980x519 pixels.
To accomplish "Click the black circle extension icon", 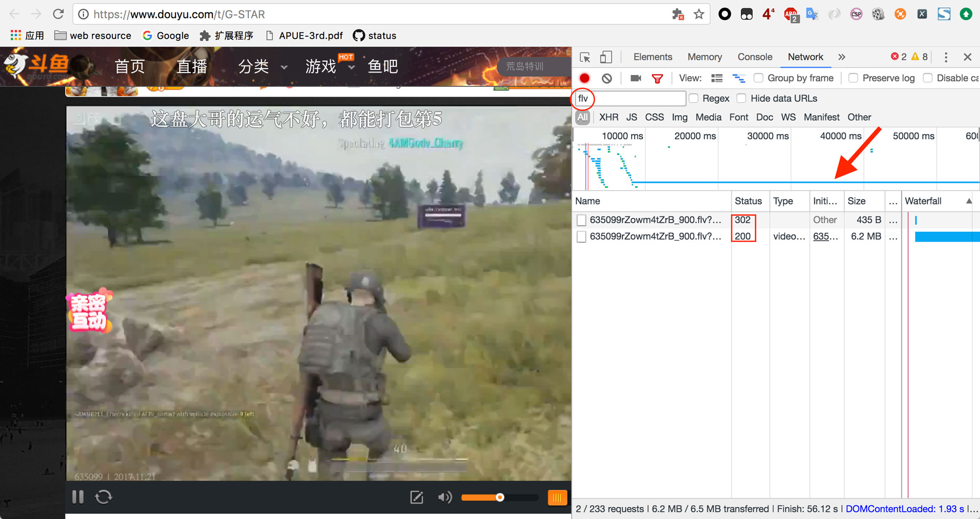I will [x=725, y=14].
